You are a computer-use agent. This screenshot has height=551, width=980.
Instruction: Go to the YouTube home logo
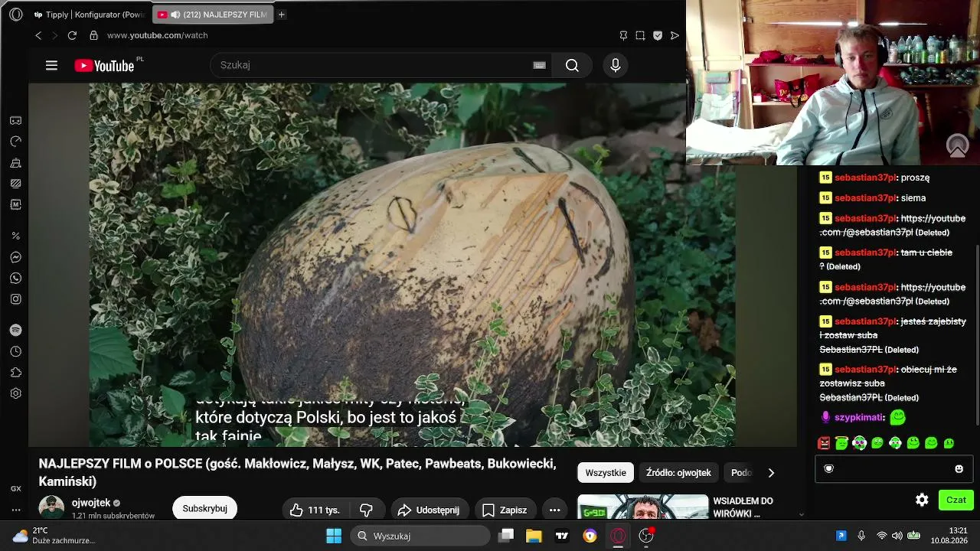point(104,66)
